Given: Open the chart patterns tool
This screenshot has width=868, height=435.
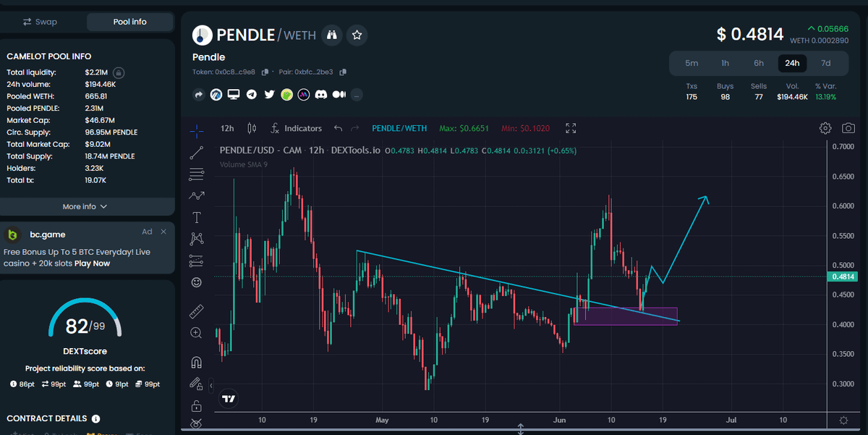Looking at the screenshot, I should pos(196,238).
